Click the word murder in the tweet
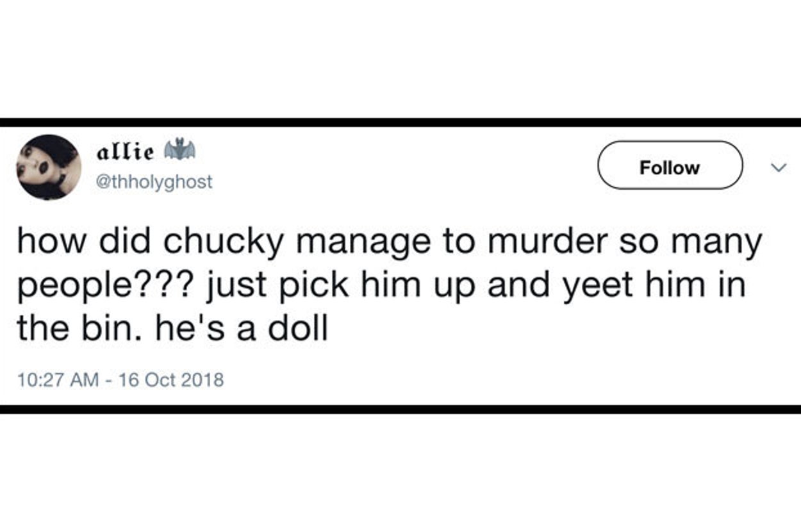 [x=541, y=242]
